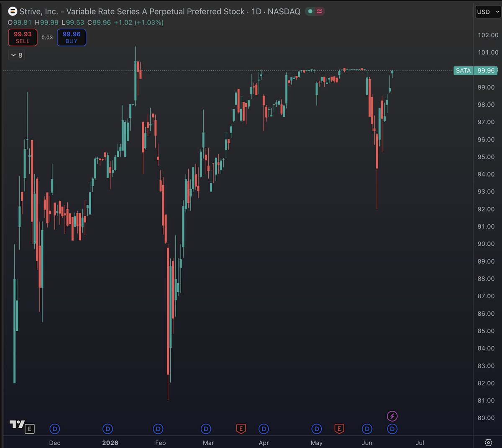Open the dividend marker above Apr
This screenshot has width=502, height=448.
coord(264,429)
